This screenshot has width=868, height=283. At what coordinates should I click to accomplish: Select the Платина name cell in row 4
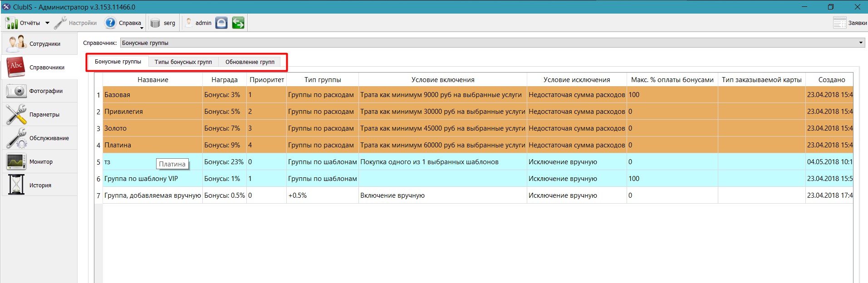coord(153,145)
